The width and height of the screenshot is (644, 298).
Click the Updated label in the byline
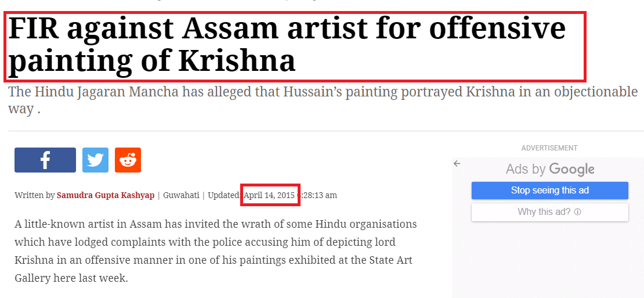[225, 195]
